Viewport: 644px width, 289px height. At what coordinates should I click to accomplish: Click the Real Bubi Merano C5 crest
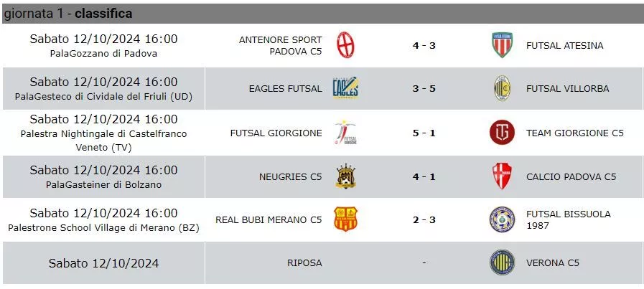(x=345, y=219)
